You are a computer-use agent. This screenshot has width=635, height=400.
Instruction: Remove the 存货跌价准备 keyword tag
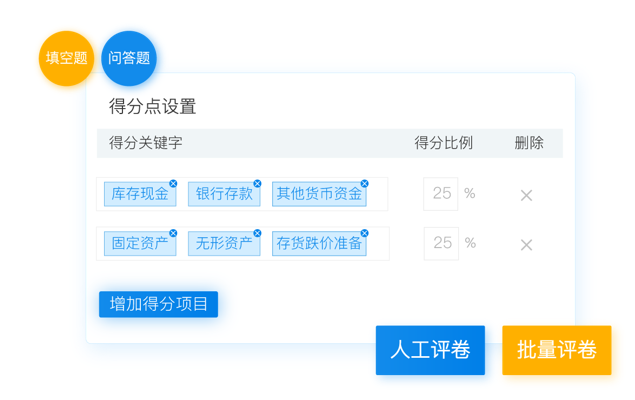(365, 233)
